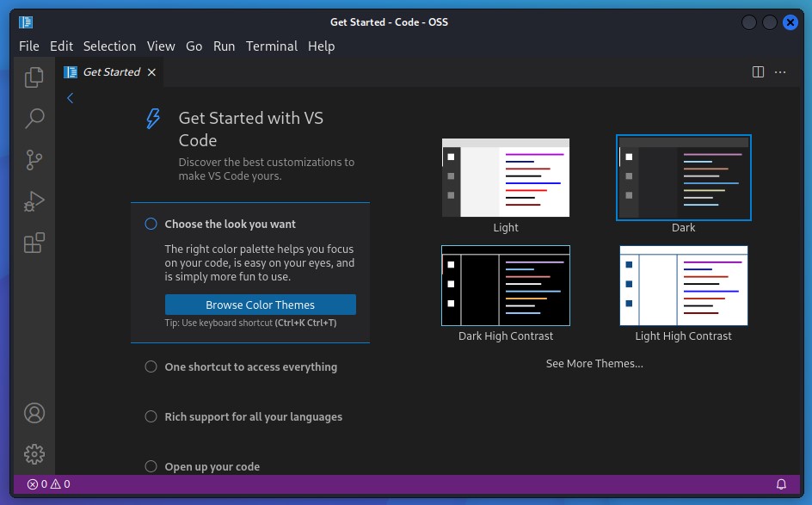The image size is (812, 505).
Task: Open the Run and Debug view
Action: click(34, 201)
